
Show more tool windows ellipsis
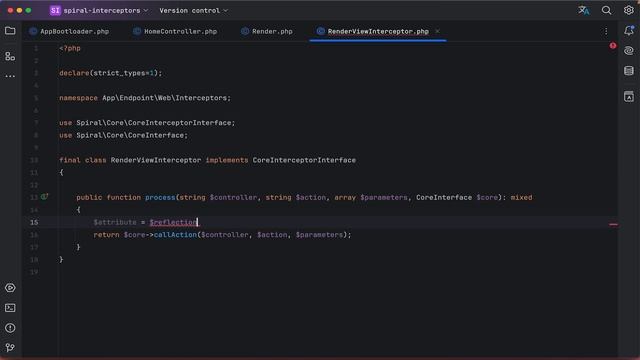[10, 76]
